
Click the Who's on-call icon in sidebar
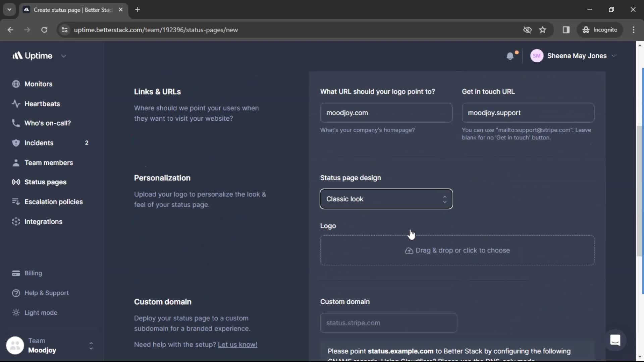coord(15,123)
